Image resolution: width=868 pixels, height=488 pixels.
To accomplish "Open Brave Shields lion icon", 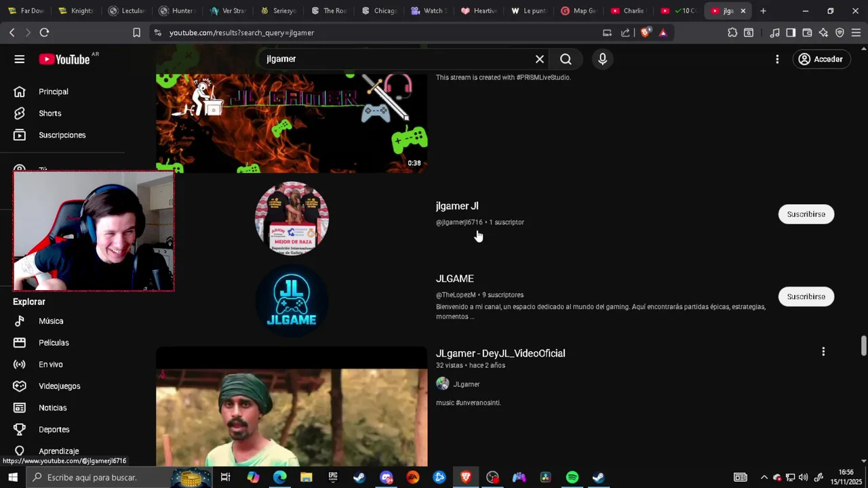I will (x=645, y=33).
